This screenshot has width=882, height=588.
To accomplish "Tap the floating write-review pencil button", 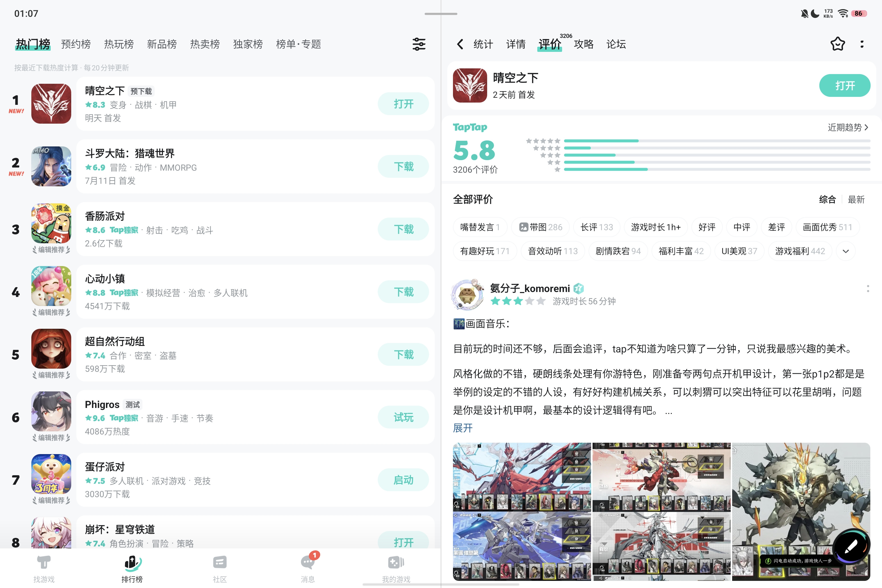I will 851,546.
